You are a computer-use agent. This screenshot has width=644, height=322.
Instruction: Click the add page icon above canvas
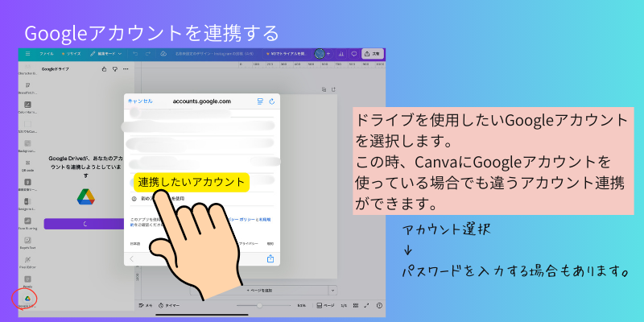click(333, 89)
